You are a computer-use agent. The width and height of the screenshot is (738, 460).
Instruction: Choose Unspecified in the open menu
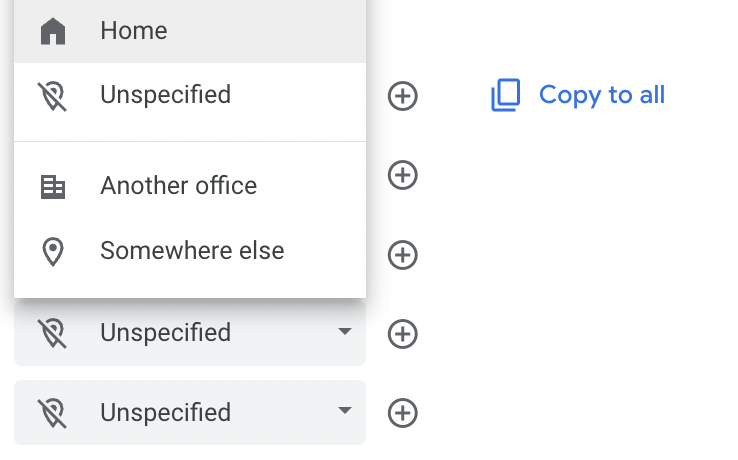coord(190,95)
